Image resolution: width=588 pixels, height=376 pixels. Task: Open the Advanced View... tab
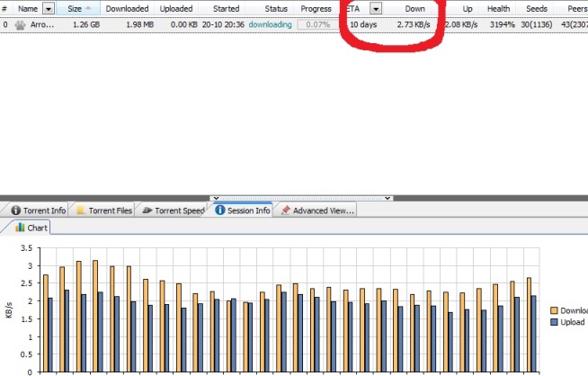click(318, 210)
